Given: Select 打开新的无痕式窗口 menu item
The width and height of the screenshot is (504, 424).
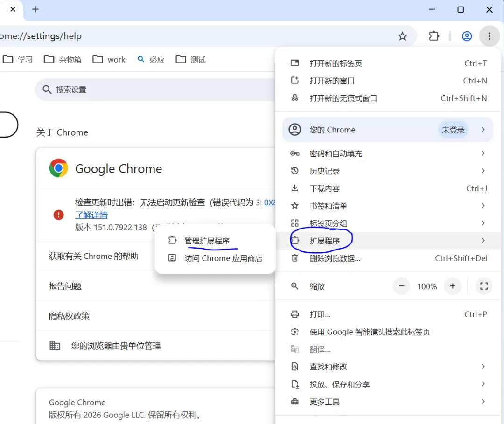Looking at the screenshot, I should click(x=388, y=98).
